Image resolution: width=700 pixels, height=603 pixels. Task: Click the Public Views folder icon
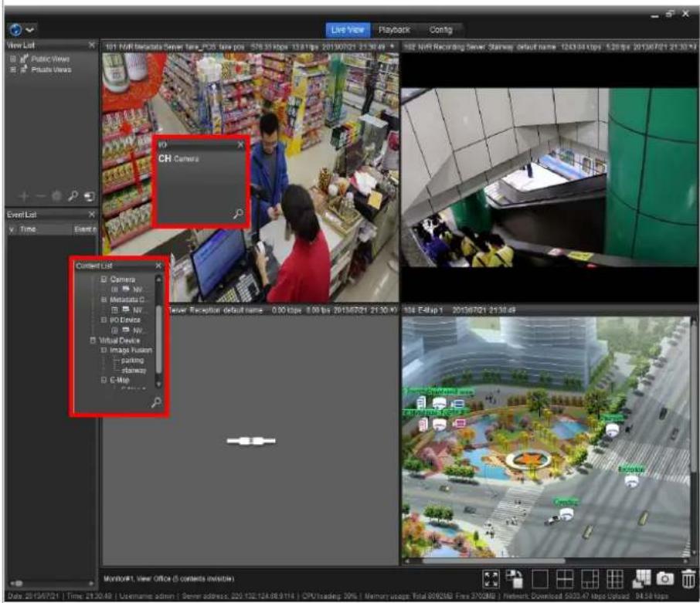[x=24, y=59]
